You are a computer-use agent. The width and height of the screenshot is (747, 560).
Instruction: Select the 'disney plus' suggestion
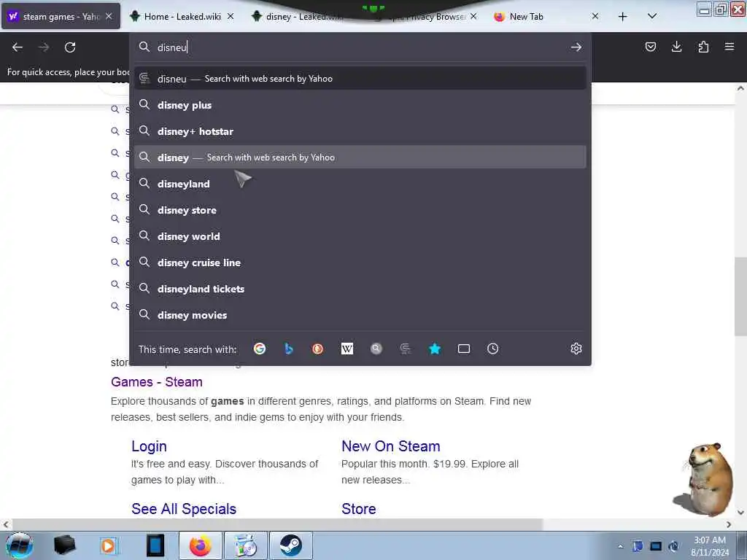360,105
